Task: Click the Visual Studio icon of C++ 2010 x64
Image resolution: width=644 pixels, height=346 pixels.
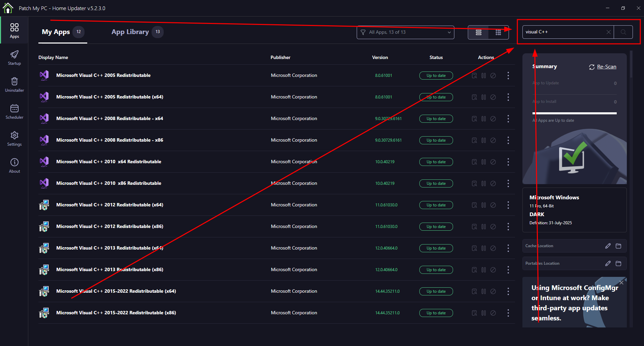Action: tap(44, 162)
